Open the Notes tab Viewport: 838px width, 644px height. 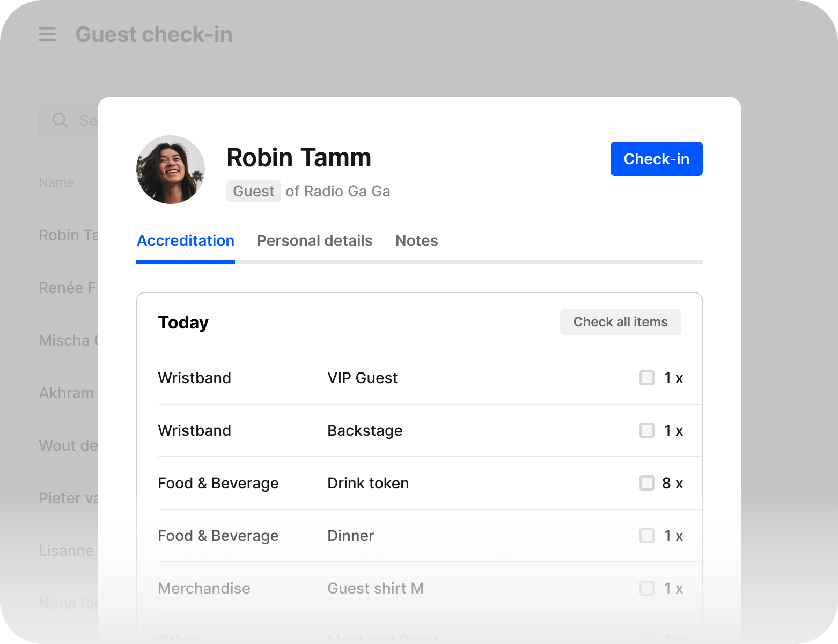point(416,241)
